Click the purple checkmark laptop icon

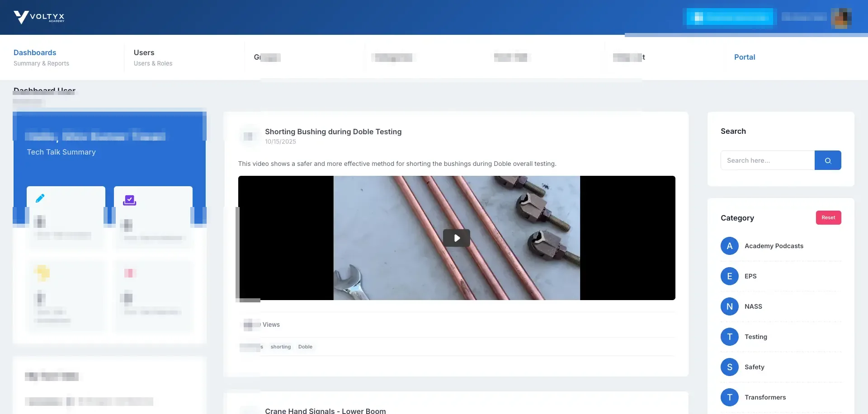coord(130,200)
